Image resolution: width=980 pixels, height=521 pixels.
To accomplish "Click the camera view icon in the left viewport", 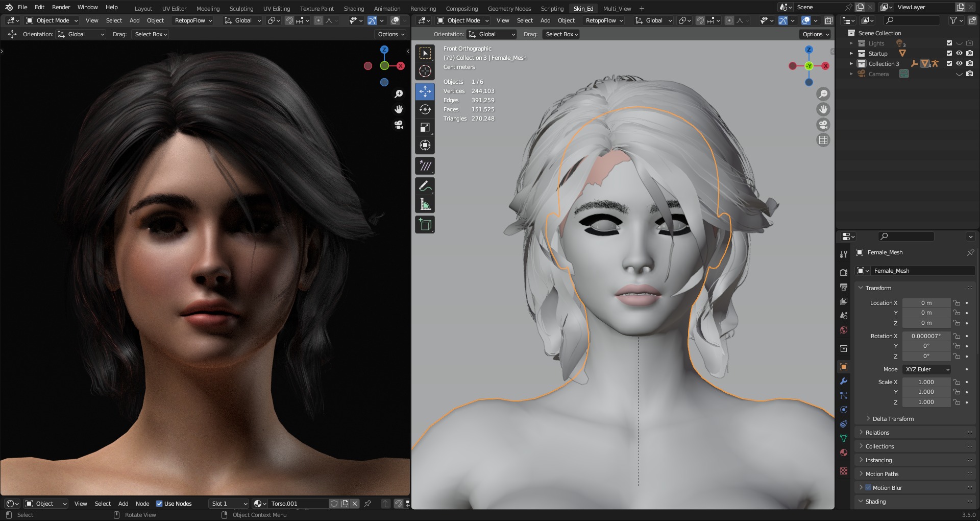I will [399, 125].
